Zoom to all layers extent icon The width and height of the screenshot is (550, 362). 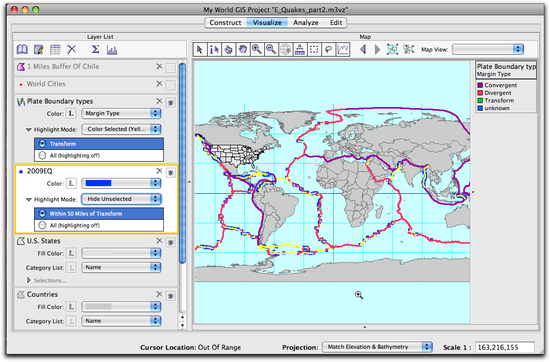(x=393, y=49)
